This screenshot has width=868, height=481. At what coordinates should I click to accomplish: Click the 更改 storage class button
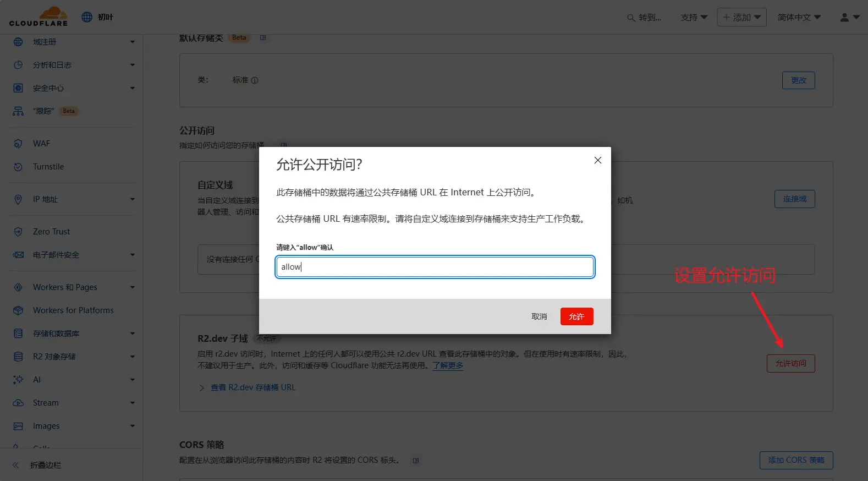coord(798,80)
